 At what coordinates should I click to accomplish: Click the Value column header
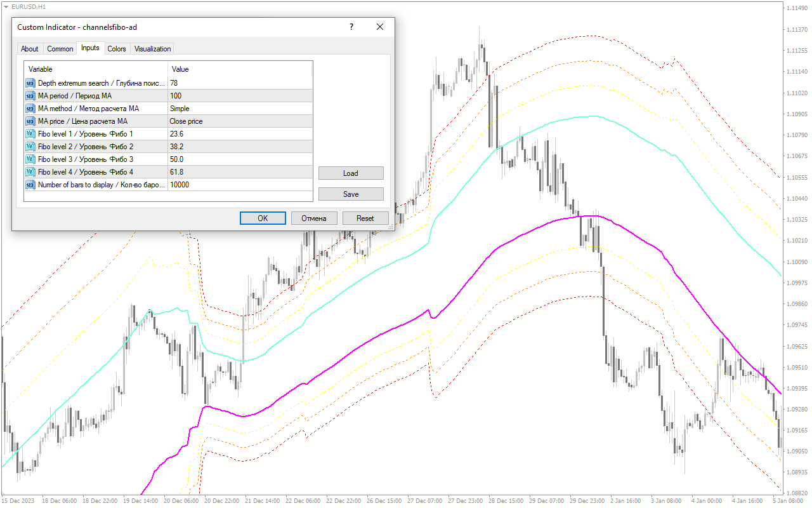click(240, 69)
